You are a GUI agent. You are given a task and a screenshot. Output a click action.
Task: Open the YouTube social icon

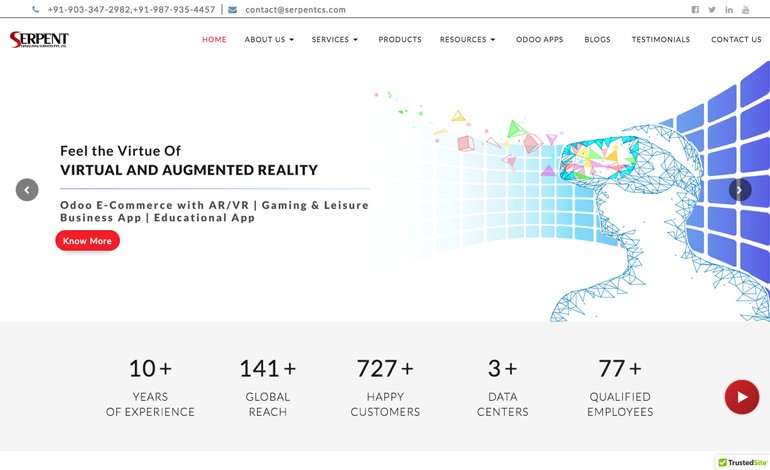tap(745, 9)
